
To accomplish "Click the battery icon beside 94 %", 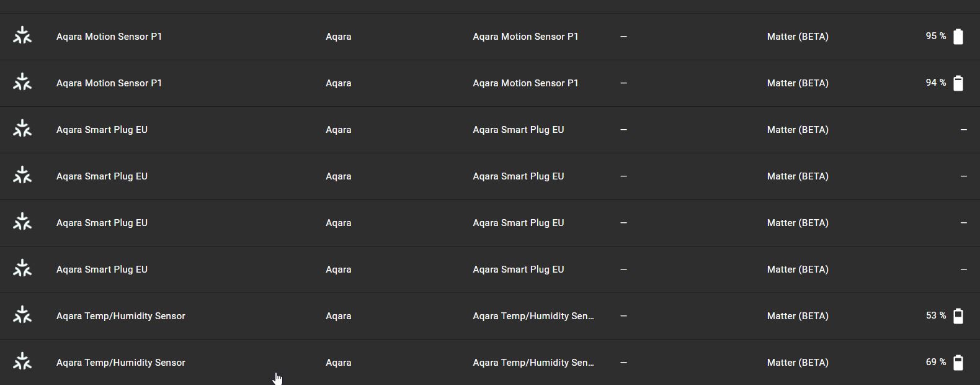I will pos(958,83).
